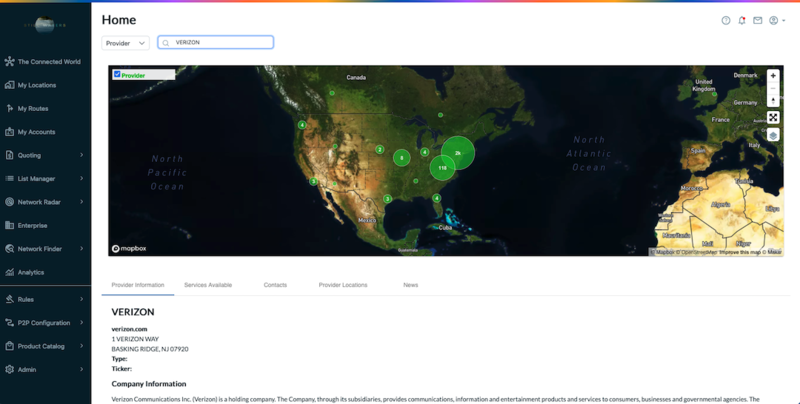Zoom in on the map
The image size is (800, 404).
pos(773,76)
